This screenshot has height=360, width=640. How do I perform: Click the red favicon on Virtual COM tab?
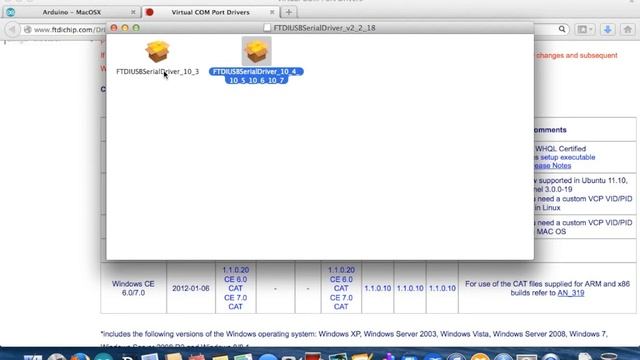point(150,12)
